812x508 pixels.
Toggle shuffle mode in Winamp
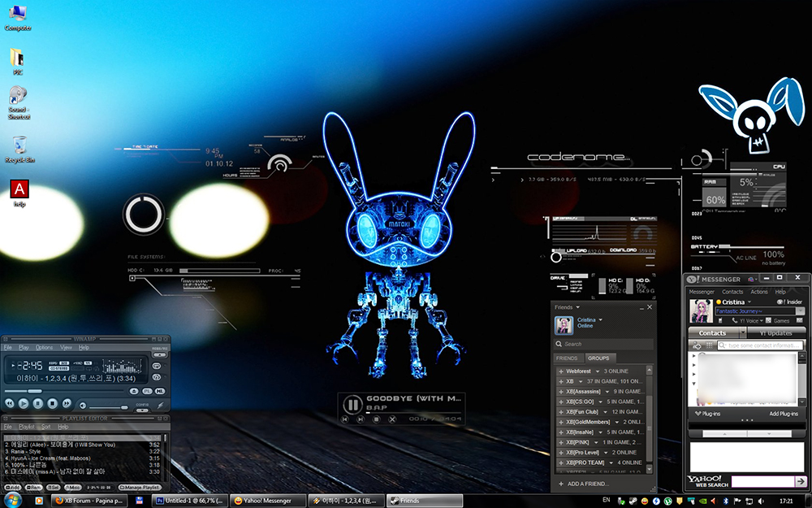click(157, 377)
